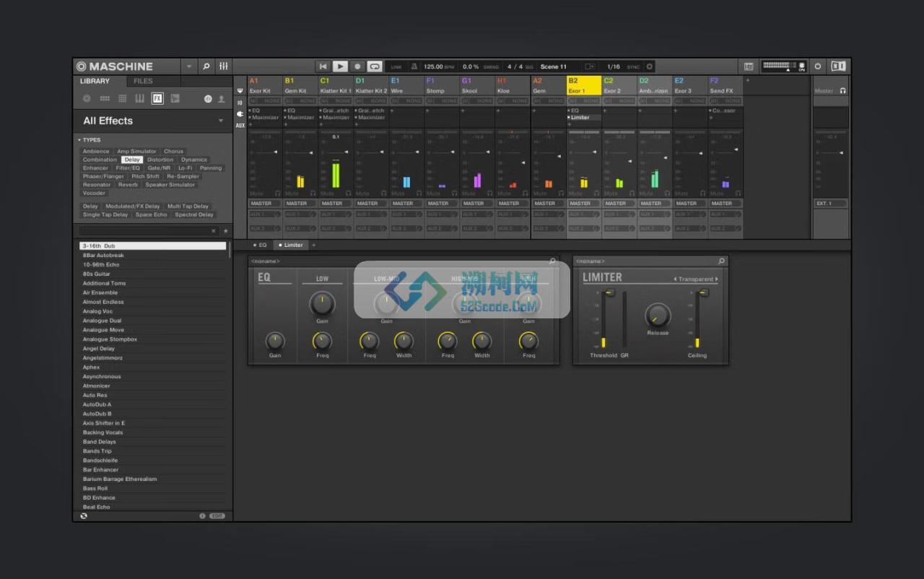Open the All Effects product dropdown
Image resolution: width=924 pixels, height=579 pixels.
(x=221, y=121)
